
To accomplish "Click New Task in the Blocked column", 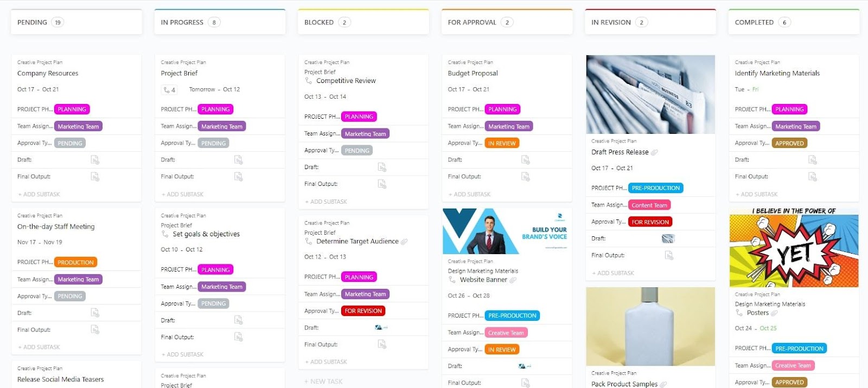I will coord(326,381).
